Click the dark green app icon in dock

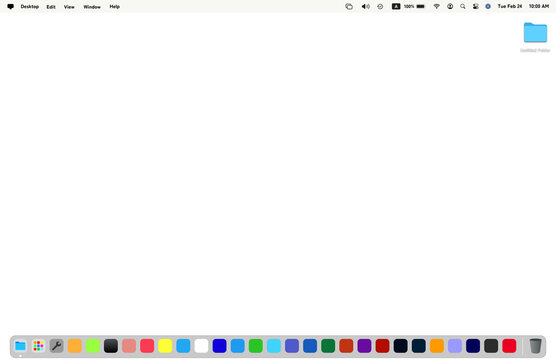[328, 346]
